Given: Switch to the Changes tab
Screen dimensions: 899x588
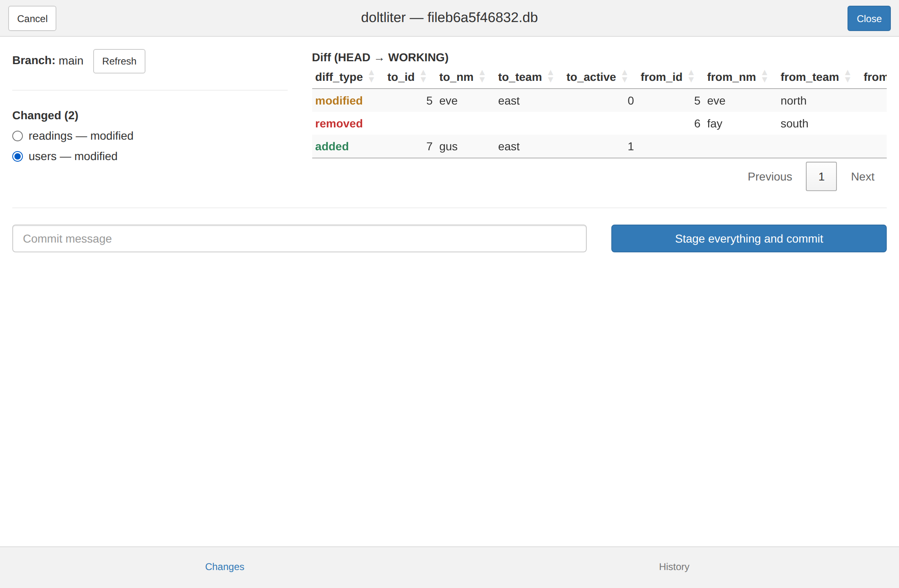Looking at the screenshot, I should (225, 567).
